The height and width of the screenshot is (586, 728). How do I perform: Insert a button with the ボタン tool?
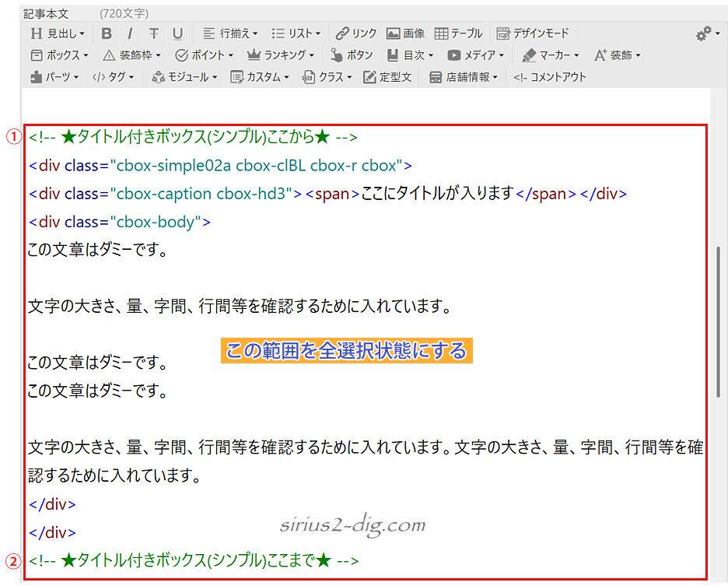point(352,55)
